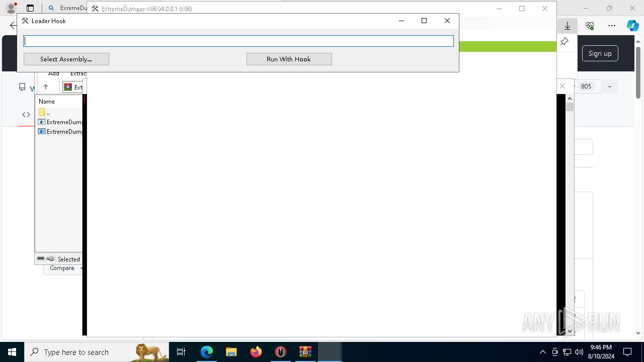Open the Windows Start menu
The image size is (644, 362).
12,352
